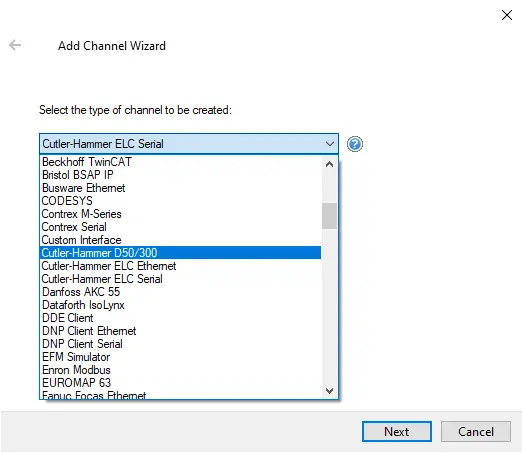The image size is (522, 453).
Task: Go back using the wizard back arrow
Action: pyautogui.click(x=15, y=45)
